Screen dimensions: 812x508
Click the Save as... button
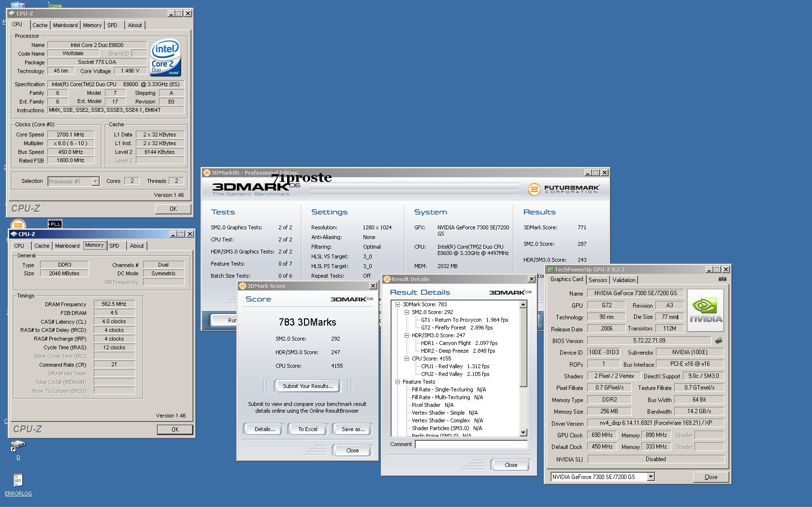[x=352, y=429]
